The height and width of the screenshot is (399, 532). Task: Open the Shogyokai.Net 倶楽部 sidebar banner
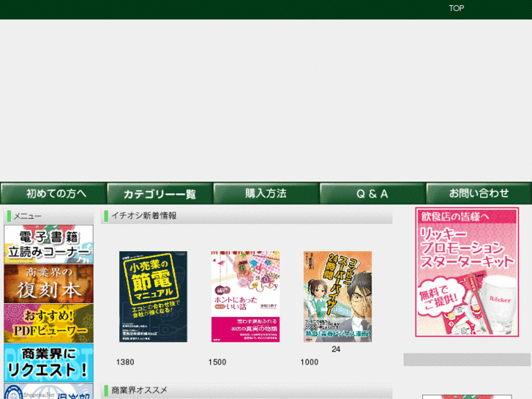click(48, 391)
